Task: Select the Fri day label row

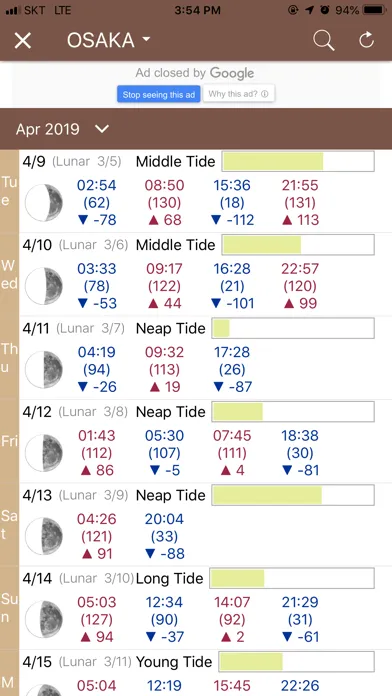Action: coord(9,441)
